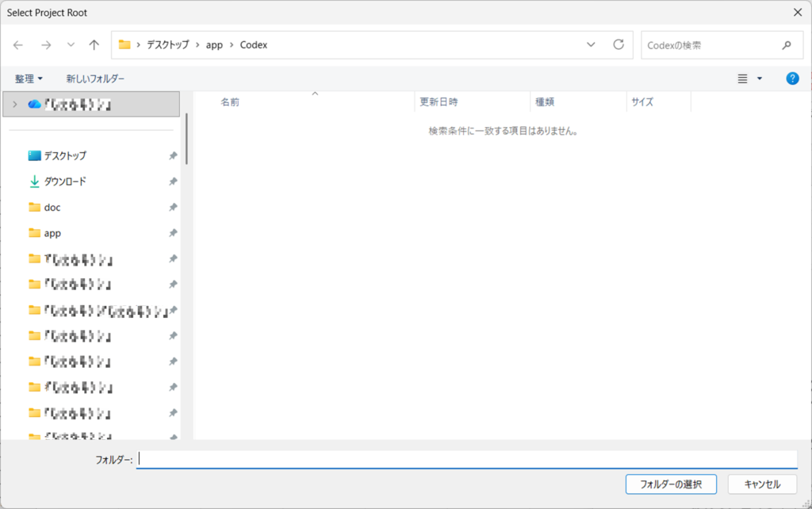This screenshot has width=812, height=509.
Task: Click the search magnifier icon
Action: coord(786,45)
